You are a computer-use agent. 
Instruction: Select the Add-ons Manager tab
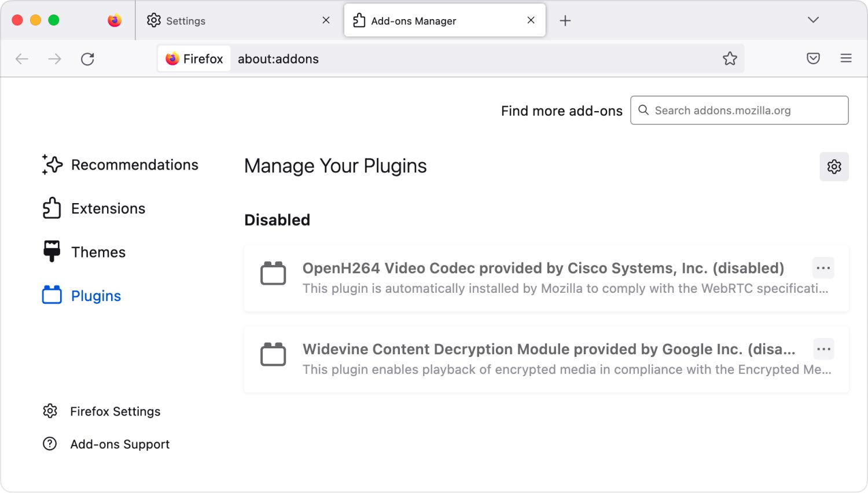(444, 20)
